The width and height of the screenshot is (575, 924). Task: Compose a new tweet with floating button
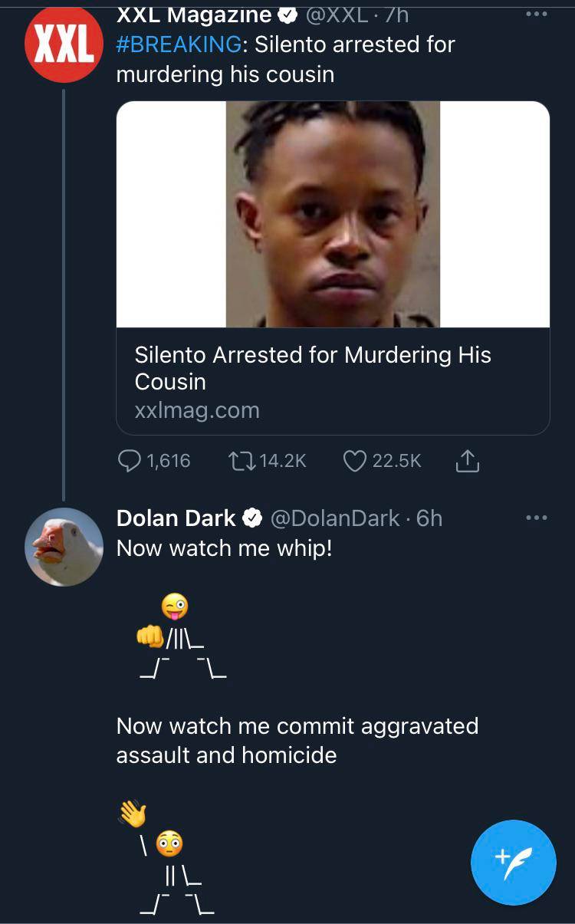(513, 862)
